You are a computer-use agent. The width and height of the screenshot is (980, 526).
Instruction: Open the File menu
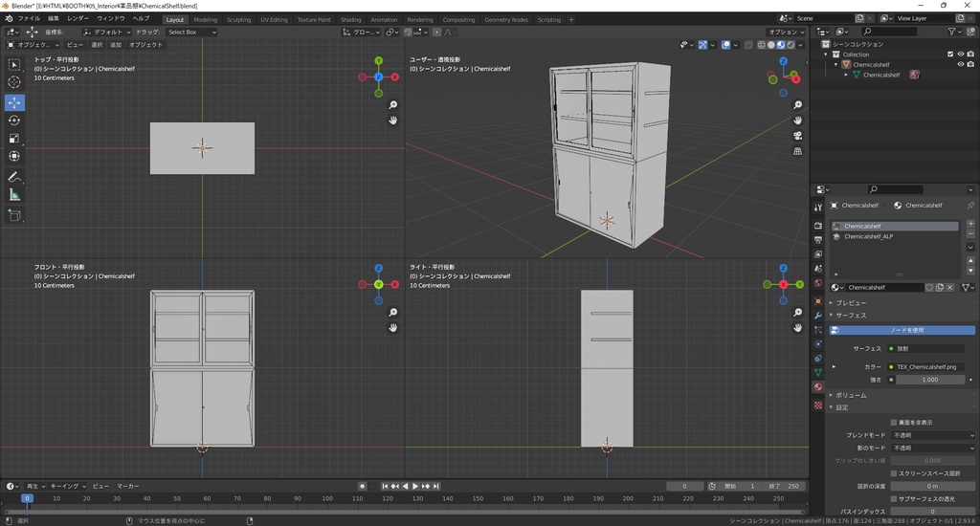(29, 19)
